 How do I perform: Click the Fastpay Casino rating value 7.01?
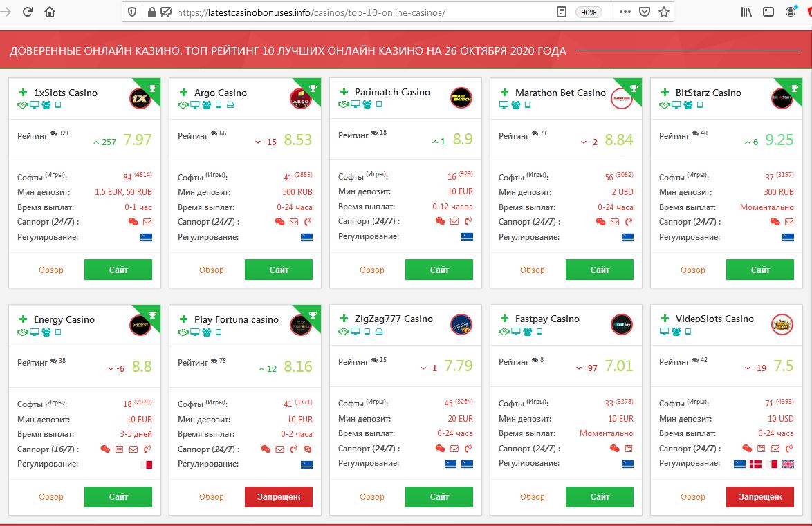(619, 366)
